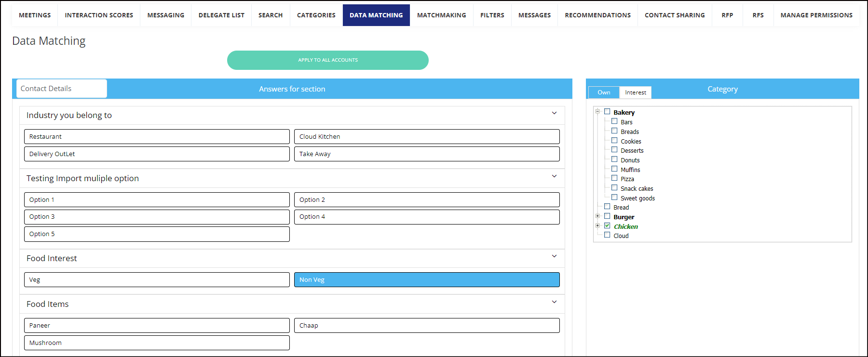
Task: Collapse the Industry you belong to section
Action: pos(554,113)
